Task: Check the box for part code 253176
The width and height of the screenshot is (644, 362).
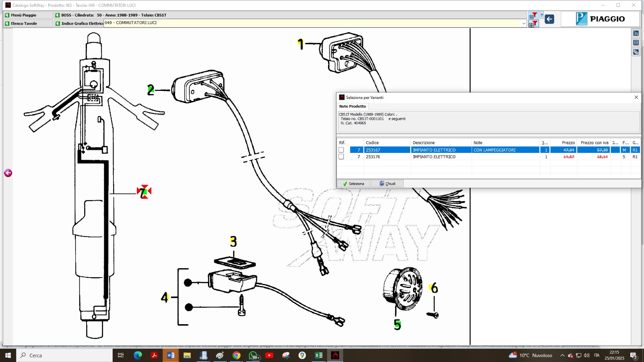Action: point(341,157)
